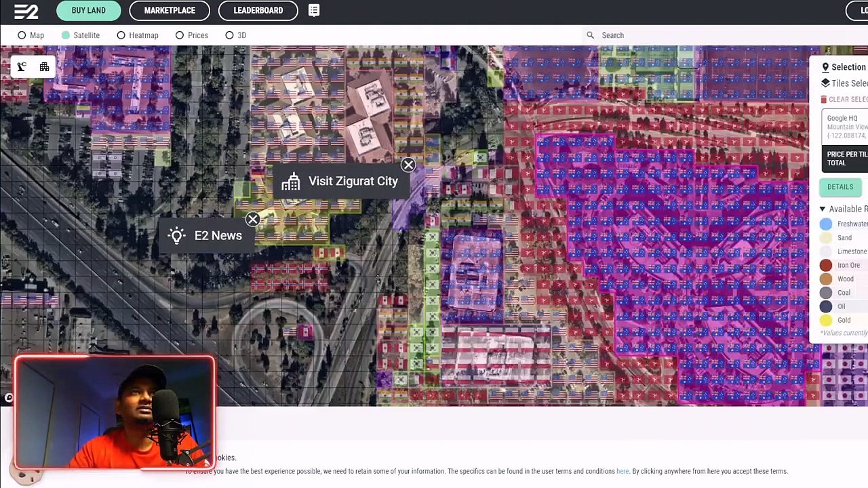This screenshot has height=488, width=868.
Task: Open the Marketplace tab
Action: pos(170,10)
